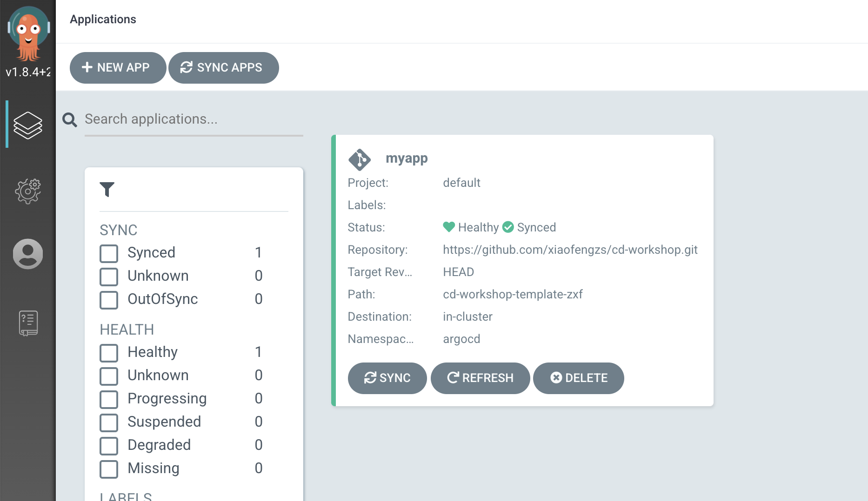Screen dimensions: 868x501
Task: Click the Healthy status text
Action: point(478,227)
